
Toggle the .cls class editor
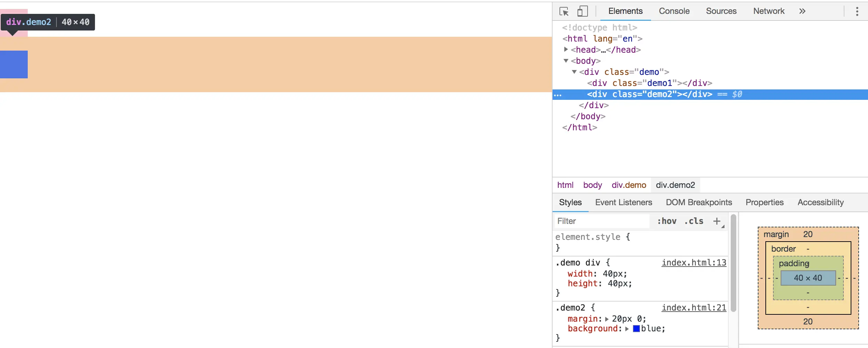(x=694, y=221)
